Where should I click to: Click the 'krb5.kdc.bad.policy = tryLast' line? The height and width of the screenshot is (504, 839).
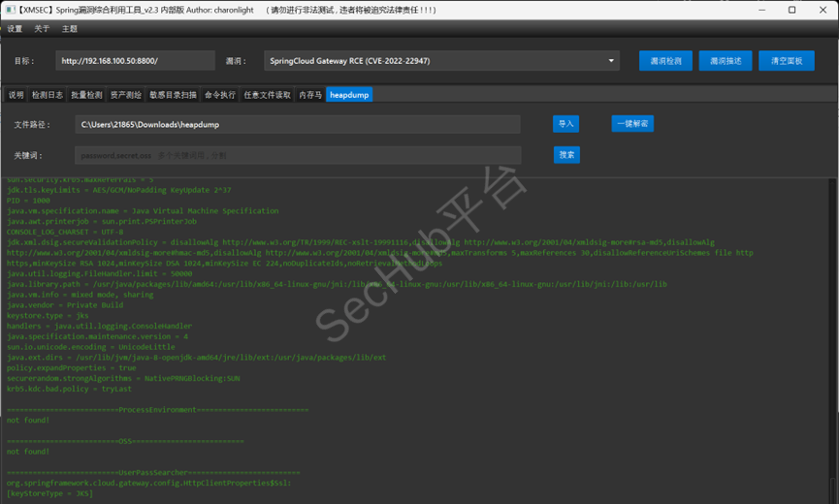pyautogui.click(x=69, y=389)
